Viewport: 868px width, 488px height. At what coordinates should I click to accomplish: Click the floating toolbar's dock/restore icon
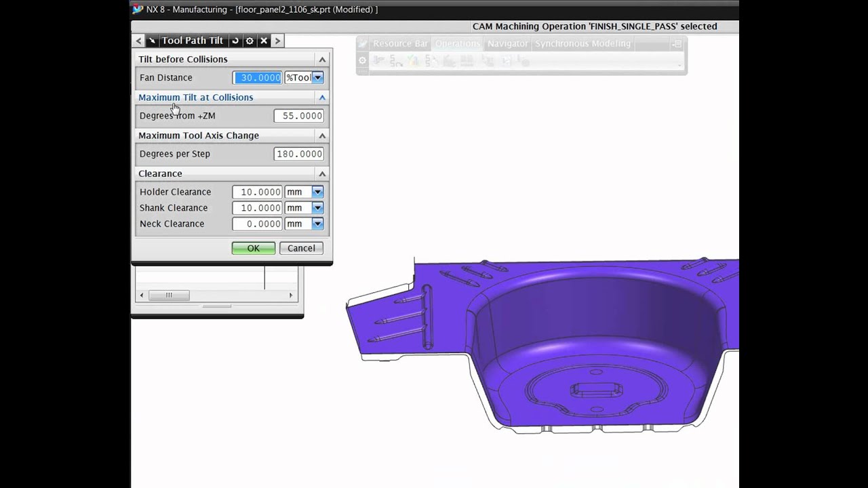(x=676, y=44)
